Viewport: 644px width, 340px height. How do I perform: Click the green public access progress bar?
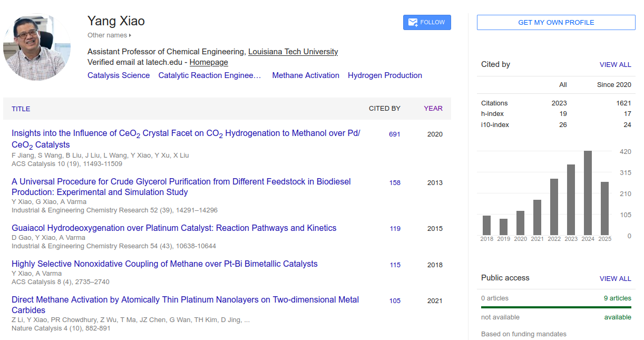coord(556,307)
